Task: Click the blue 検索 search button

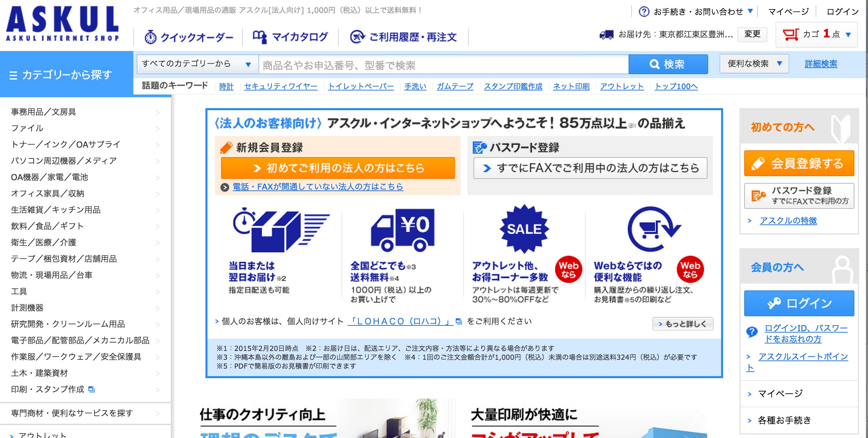Action: point(668,64)
